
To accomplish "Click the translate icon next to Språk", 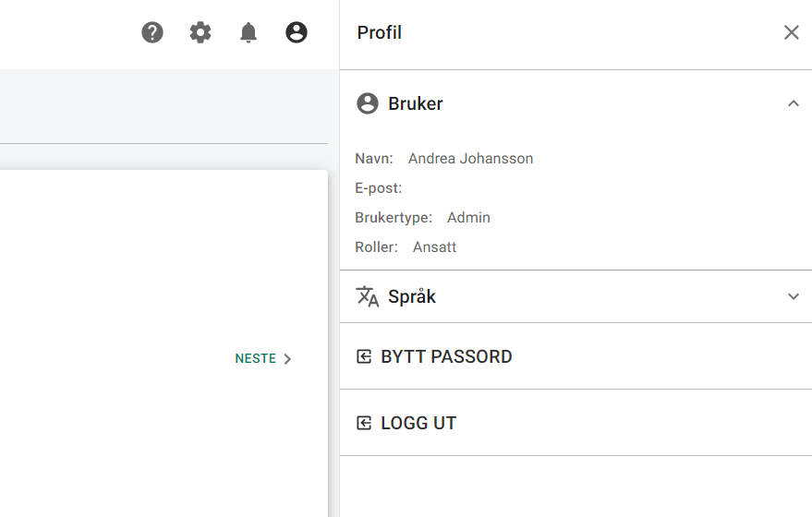I will (x=368, y=296).
